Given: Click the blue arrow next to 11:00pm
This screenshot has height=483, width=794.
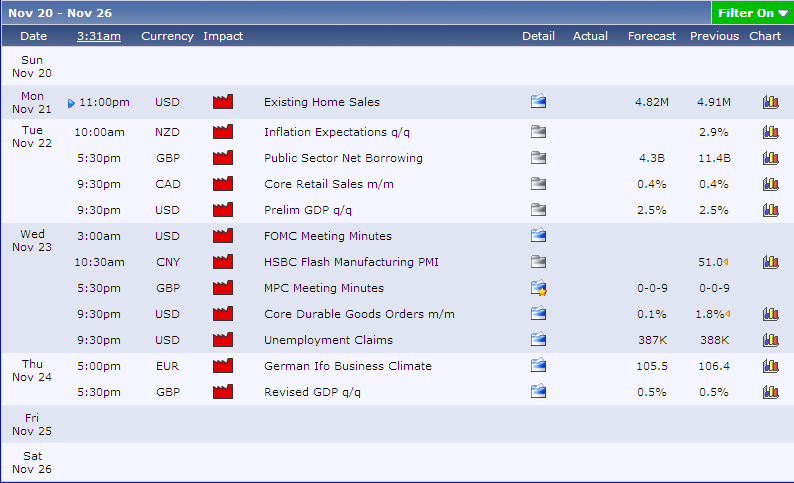Looking at the screenshot, I should pyautogui.click(x=71, y=103).
